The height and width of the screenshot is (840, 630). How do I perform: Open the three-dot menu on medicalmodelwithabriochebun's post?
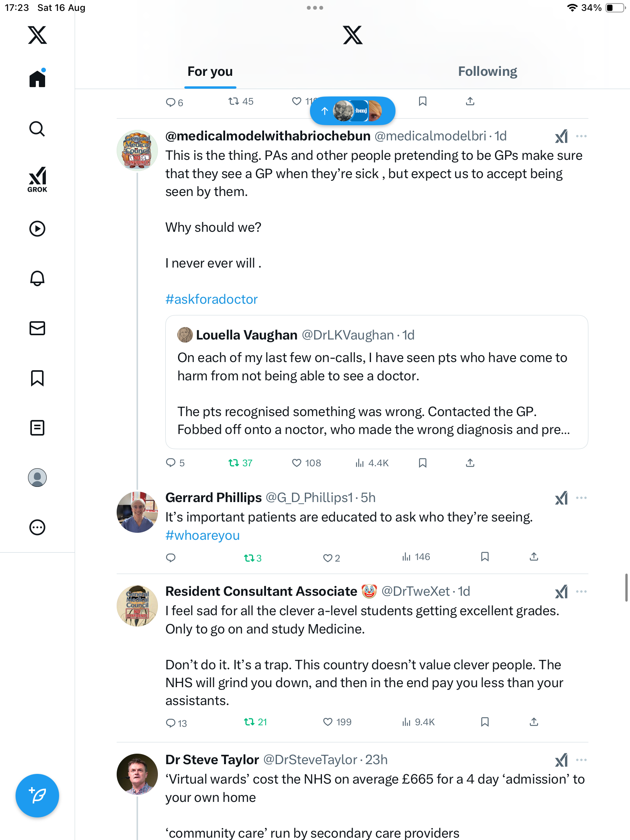click(581, 136)
